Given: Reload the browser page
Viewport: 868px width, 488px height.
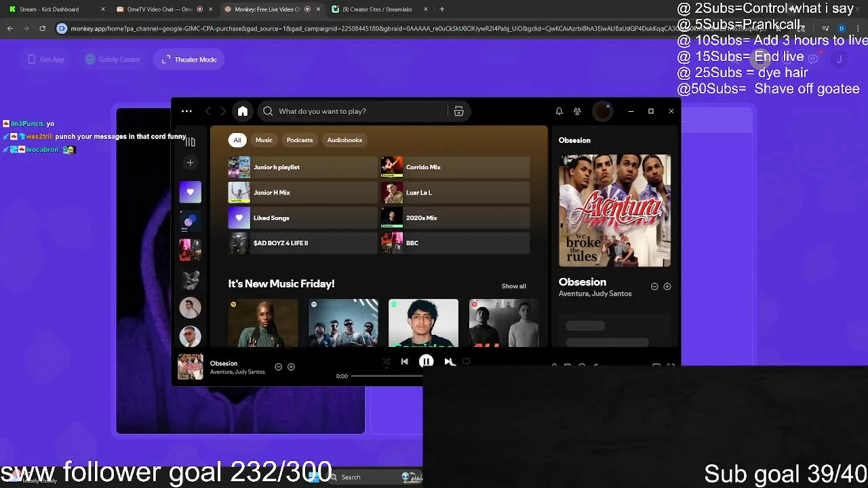Looking at the screenshot, I should 42,28.
